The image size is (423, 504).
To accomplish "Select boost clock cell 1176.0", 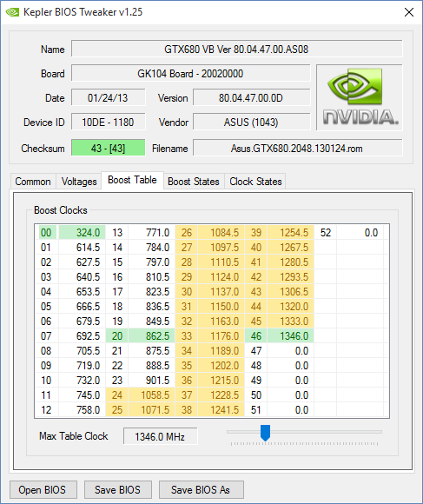I will point(221,336).
